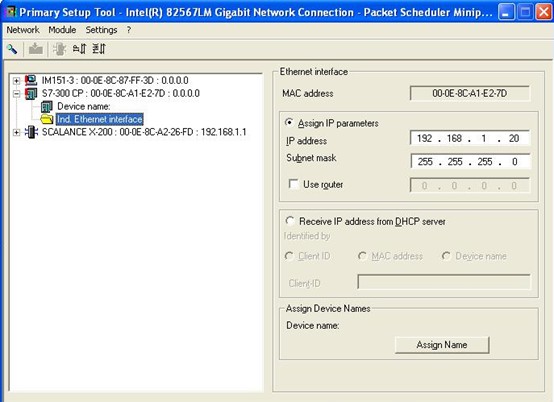Click the grayed module configuration toolbar icon
554x402 pixels.
click(x=59, y=49)
